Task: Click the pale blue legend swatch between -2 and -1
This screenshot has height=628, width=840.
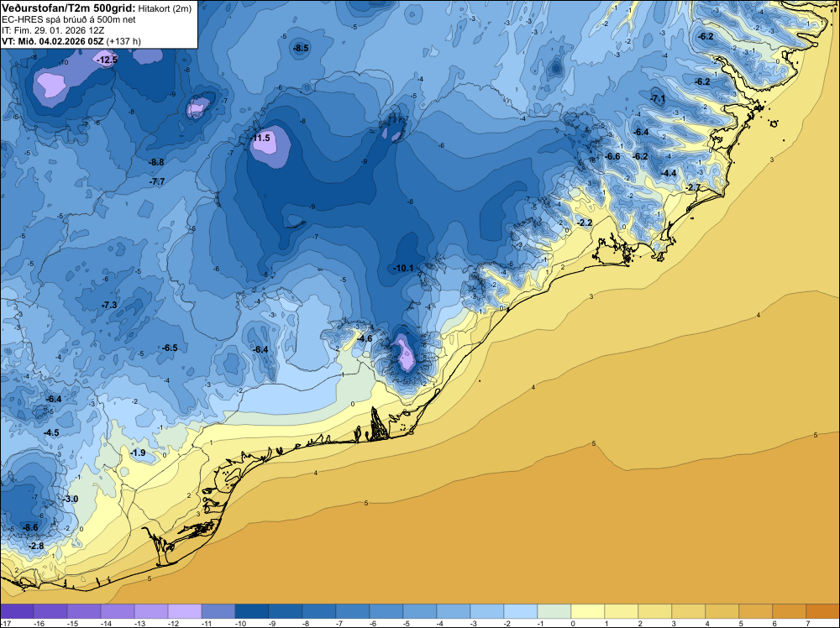Action: click(521, 611)
